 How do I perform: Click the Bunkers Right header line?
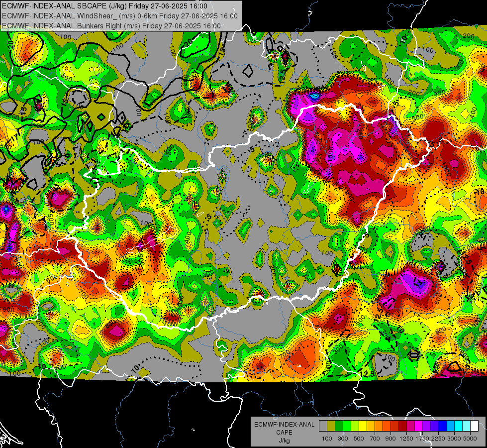(111, 26)
